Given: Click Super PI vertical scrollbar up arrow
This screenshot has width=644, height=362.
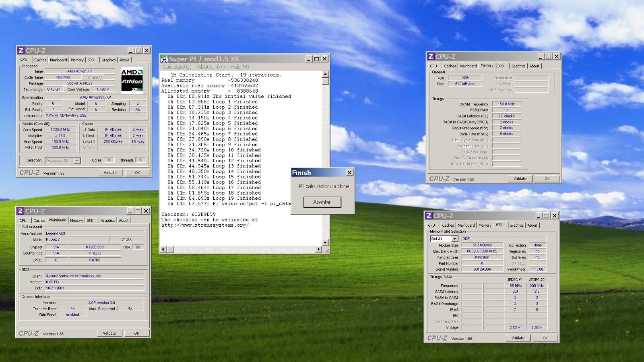Looking at the screenshot, I should point(325,74).
